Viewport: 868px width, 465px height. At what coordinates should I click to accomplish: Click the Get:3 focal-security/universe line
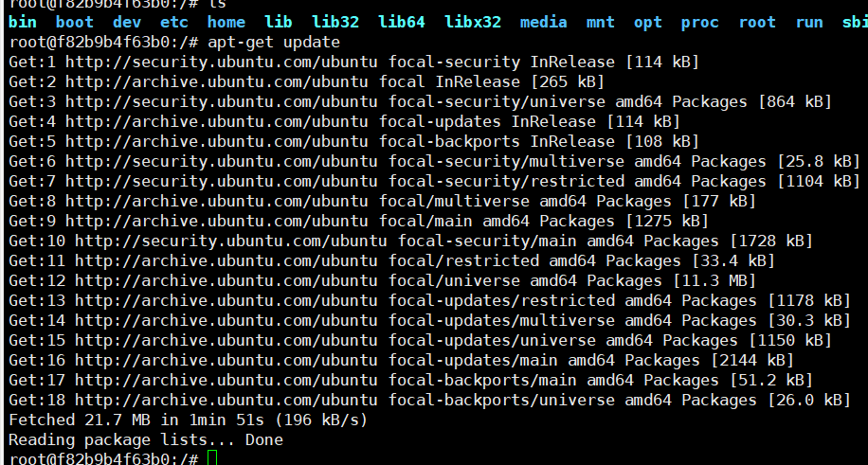pyautogui.click(x=420, y=102)
